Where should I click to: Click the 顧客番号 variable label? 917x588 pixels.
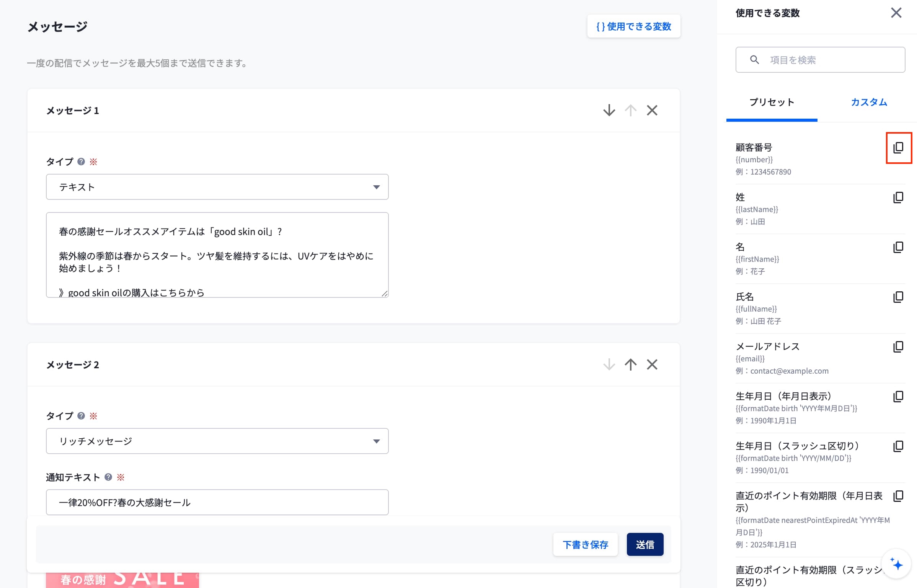point(754,148)
